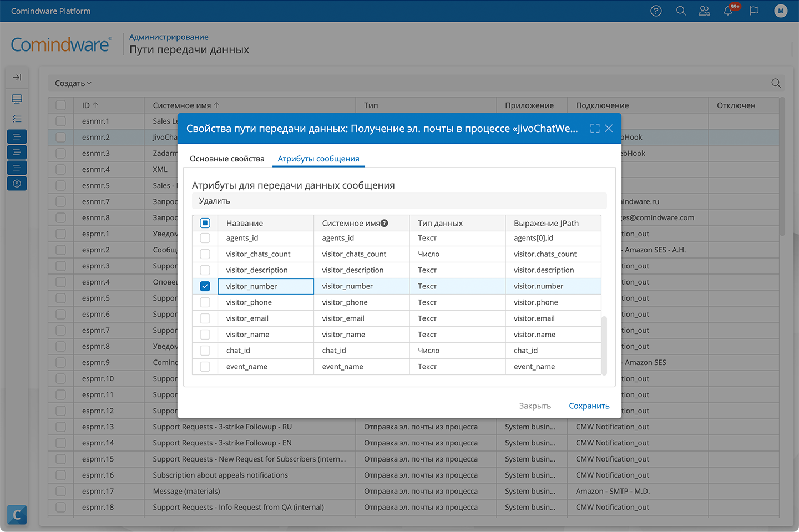Viewport: 799px width, 532px height.
Task: Click the event_name JPath cell
Action: (553, 367)
